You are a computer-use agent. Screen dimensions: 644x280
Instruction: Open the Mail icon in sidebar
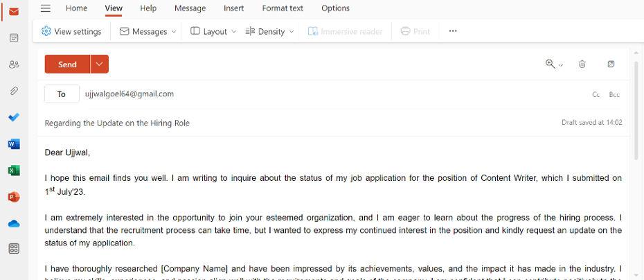14,12
